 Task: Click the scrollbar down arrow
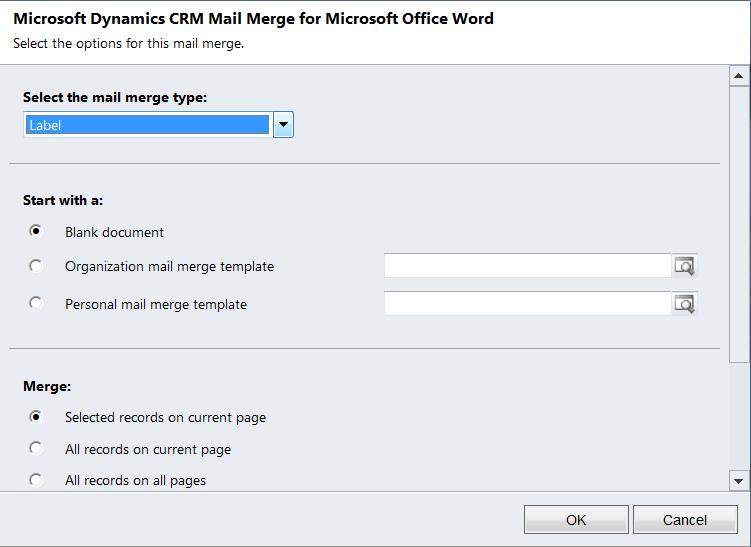pyautogui.click(x=739, y=481)
